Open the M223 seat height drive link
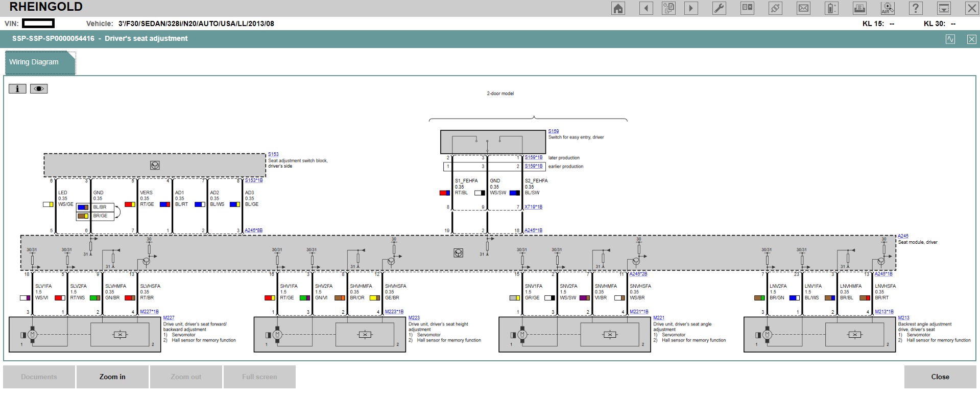Viewport: 980px width, 394px height. coord(414,318)
